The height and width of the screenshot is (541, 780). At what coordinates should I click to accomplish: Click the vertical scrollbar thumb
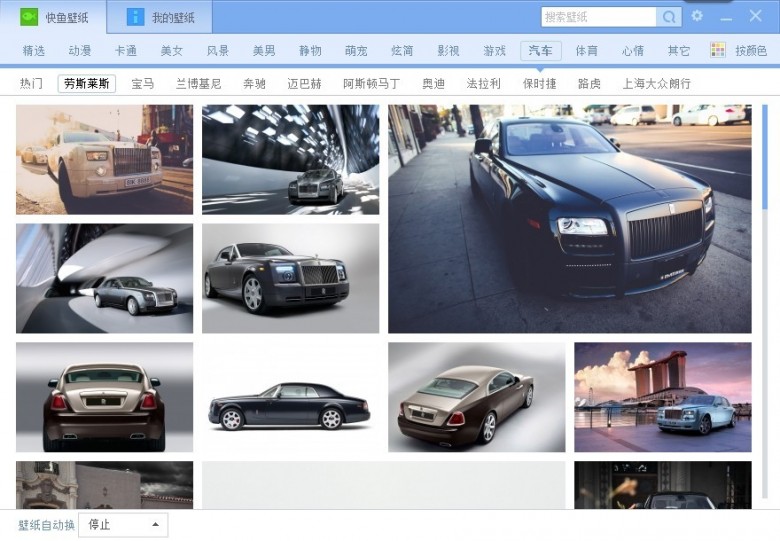pos(765,157)
